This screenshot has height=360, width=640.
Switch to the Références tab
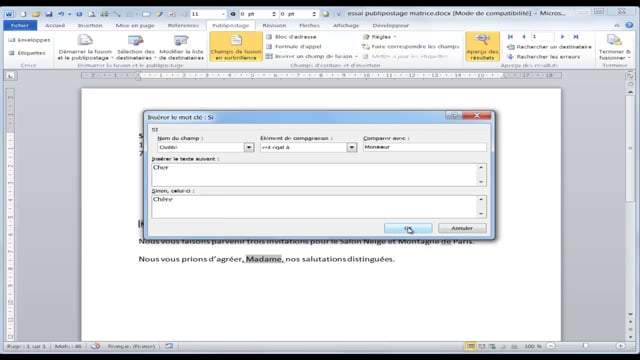pyautogui.click(x=183, y=25)
